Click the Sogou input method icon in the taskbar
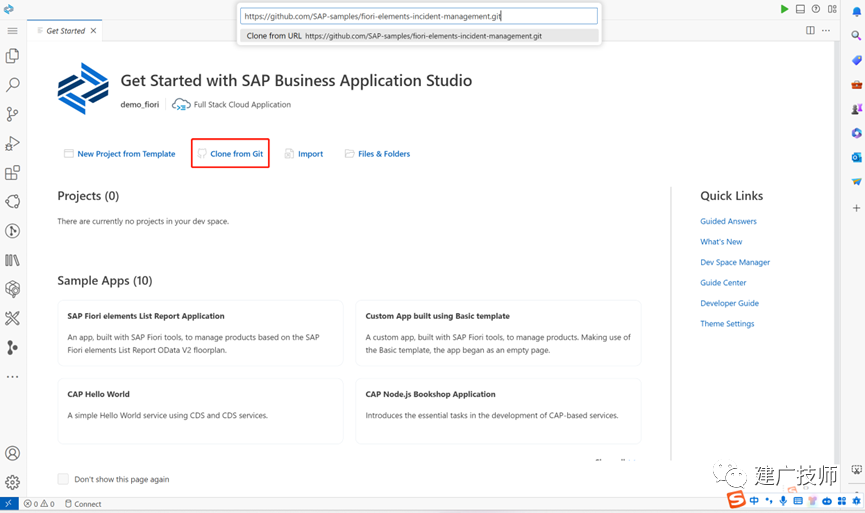The height and width of the screenshot is (513, 865). click(x=736, y=499)
